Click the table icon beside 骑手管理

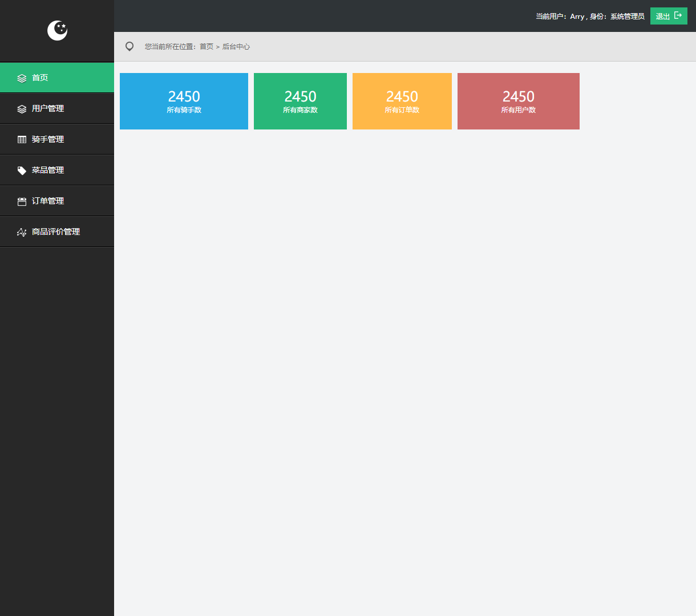coord(22,140)
